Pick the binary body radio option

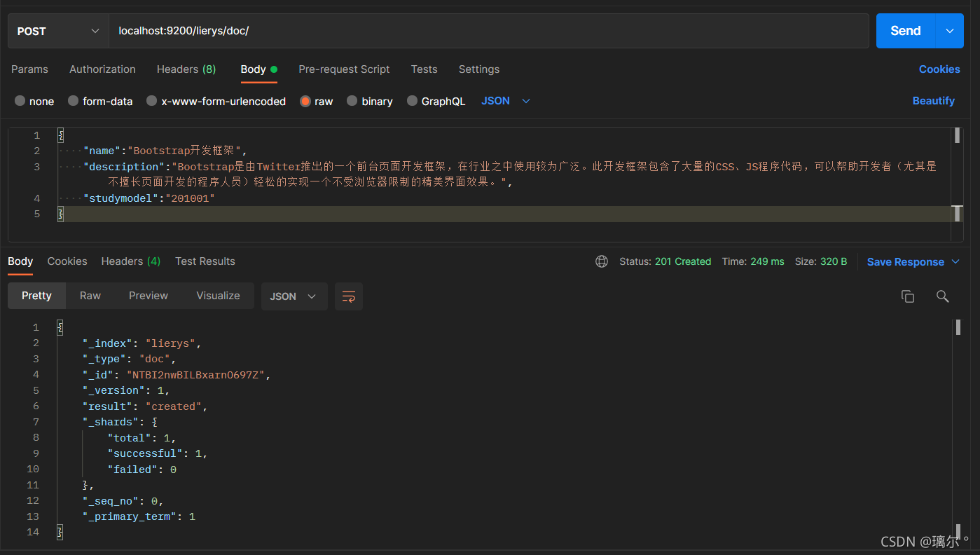pyautogui.click(x=352, y=101)
